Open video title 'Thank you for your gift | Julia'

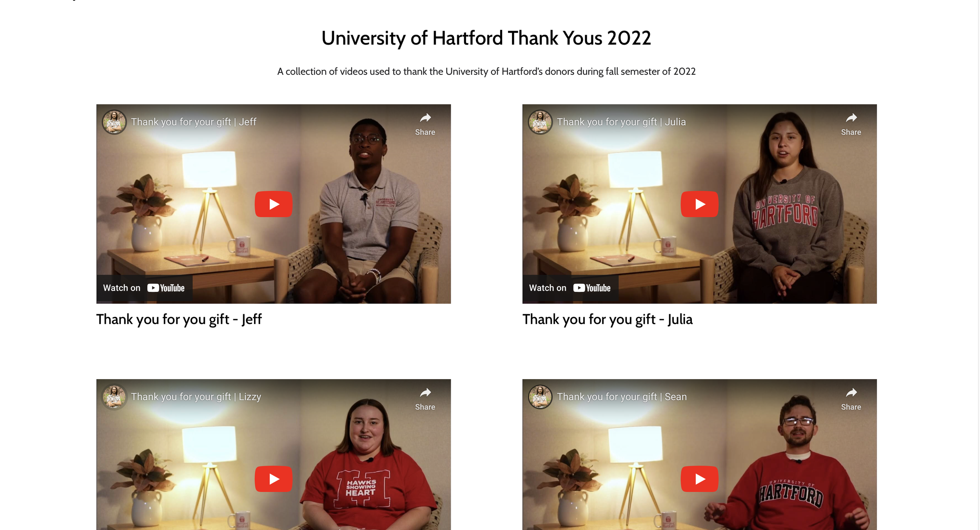[x=621, y=122]
